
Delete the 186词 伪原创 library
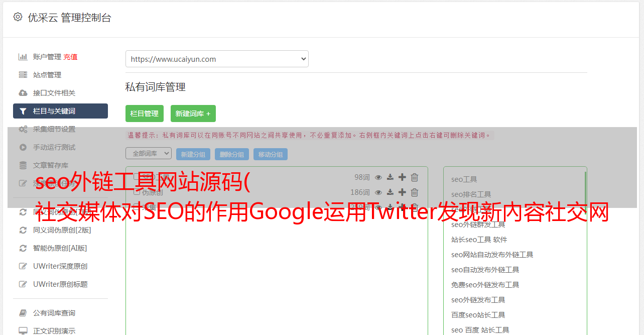415,192
